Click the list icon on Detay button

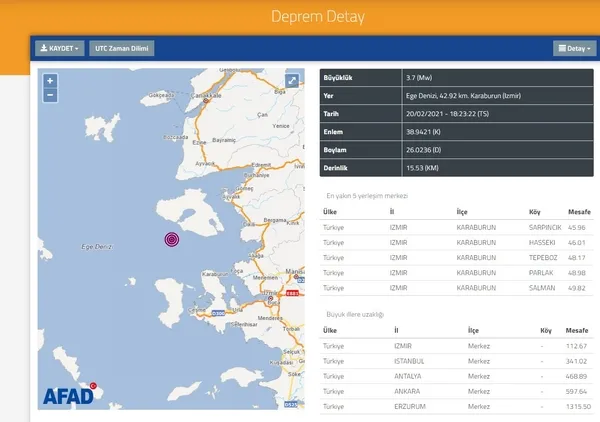point(562,48)
